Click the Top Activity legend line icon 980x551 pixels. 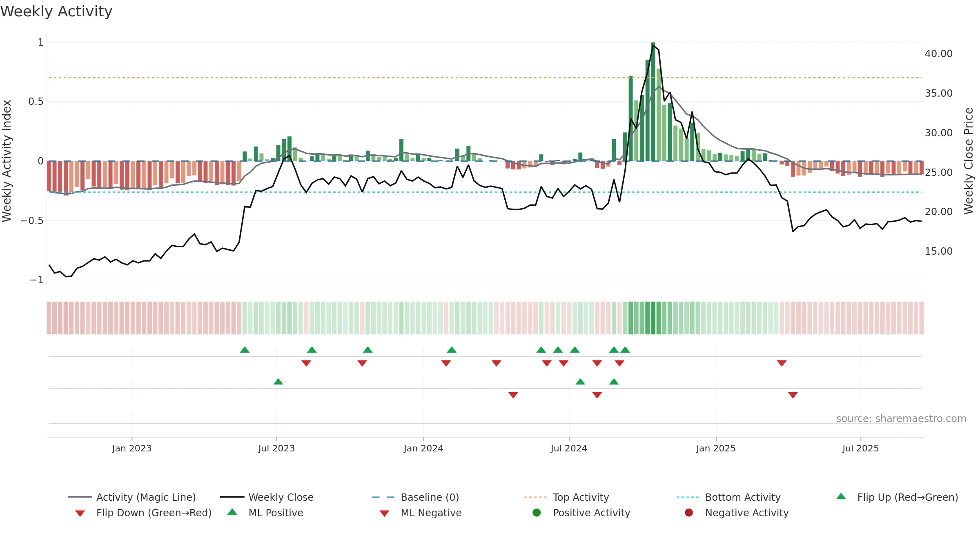click(535, 497)
